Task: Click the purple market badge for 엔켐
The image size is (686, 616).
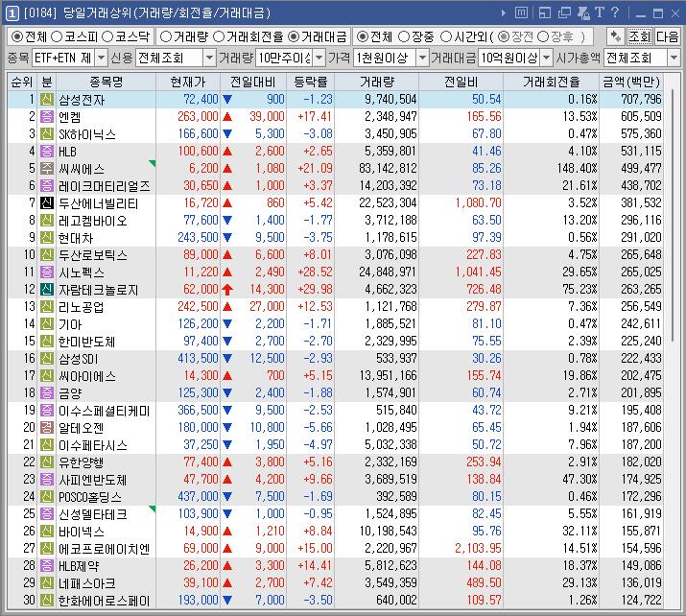Action: pyautogui.click(x=47, y=117)
